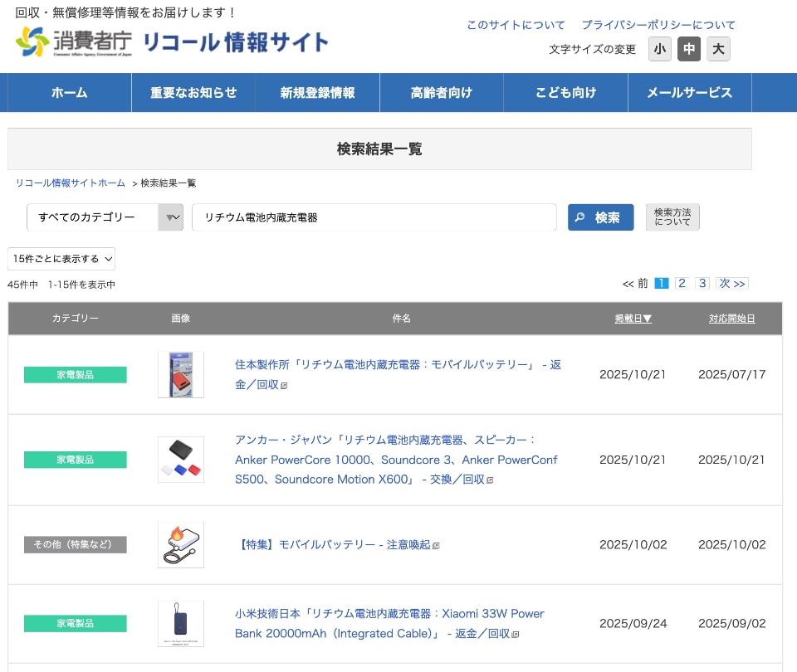Click the burning mobile battery feature icon

tap(181, 545)
